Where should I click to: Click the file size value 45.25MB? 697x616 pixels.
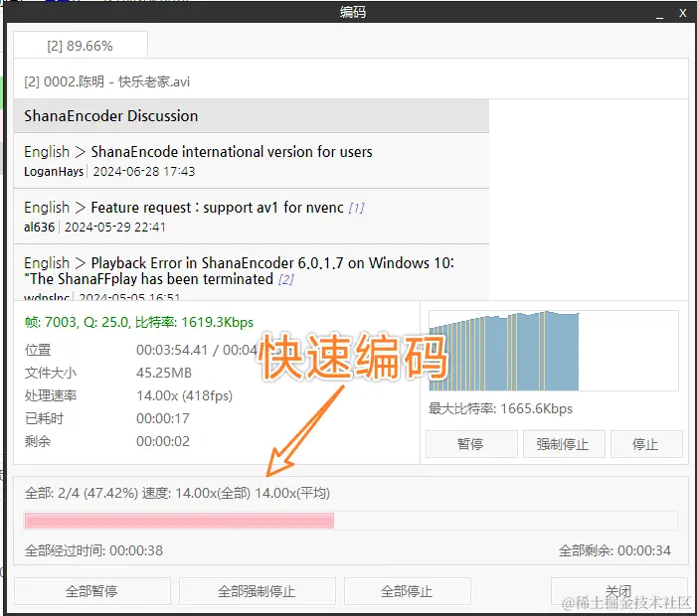[x=164, y=373]
